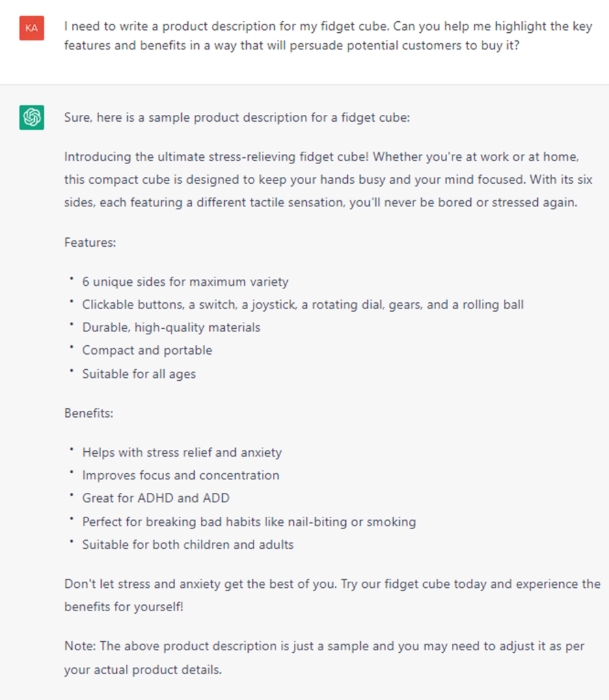Viewport: 609px width, 700px height.
Task: Click the "Introducing the ultimate stress-relieving" paragraph
Action: pos(321,180)
